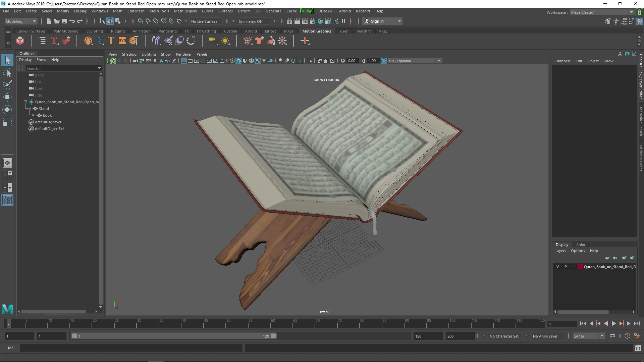Collapse the Stand tree node
Image resolution: width=644 pixels, height=362 pixels.
pos(30,109)
